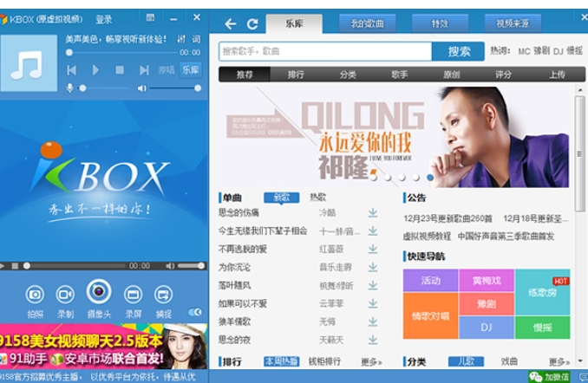Open the 祁隆 永远爱你的我 banner
Viewport: 588px width, 383px height.
click(x=394, y=137)
